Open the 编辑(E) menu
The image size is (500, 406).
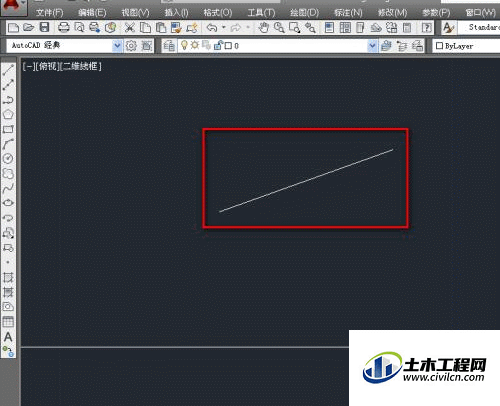coord(92,13)
